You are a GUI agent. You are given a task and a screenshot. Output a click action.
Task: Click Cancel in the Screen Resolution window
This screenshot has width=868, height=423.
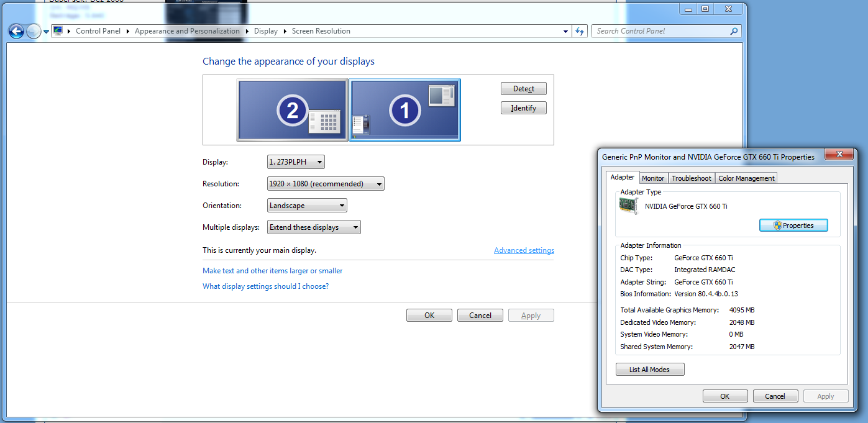point(480,316)
